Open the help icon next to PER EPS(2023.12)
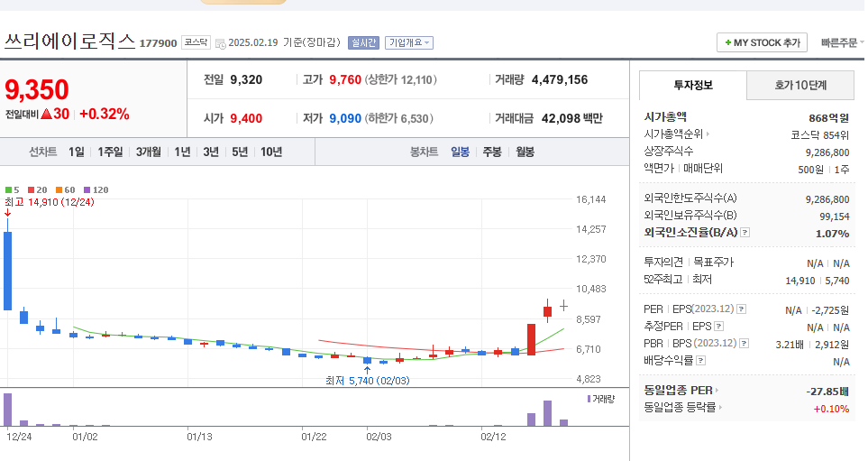 742,309
